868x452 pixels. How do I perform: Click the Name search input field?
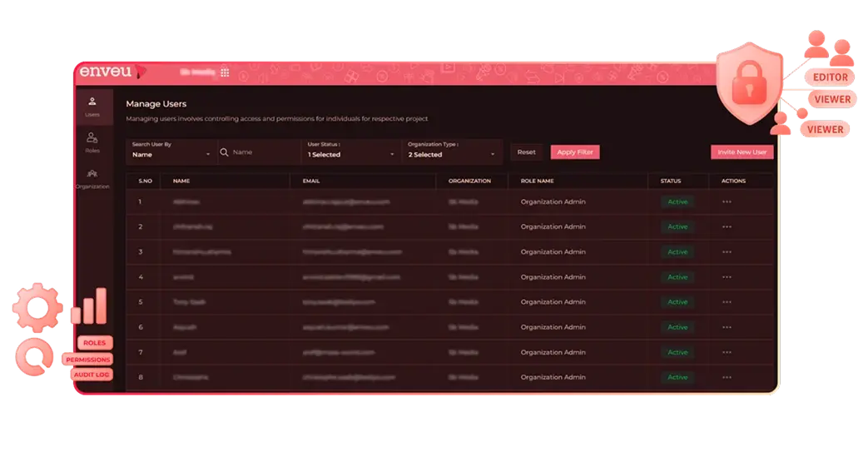262,152
